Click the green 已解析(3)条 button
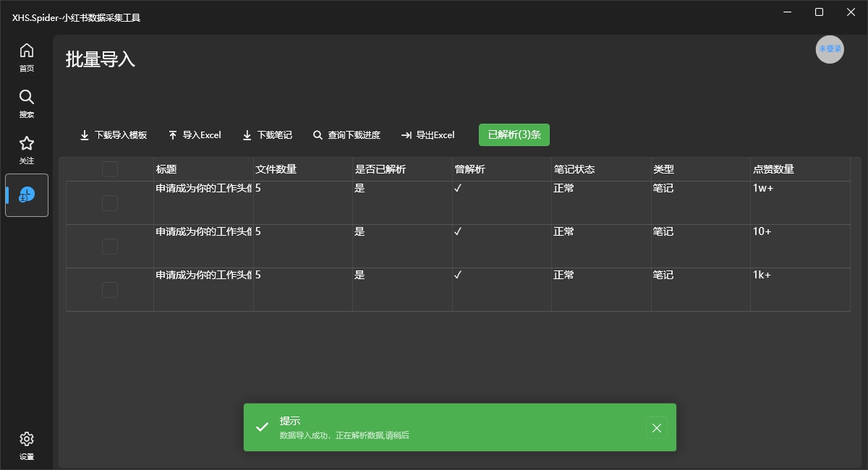This screenshot has width=868, height=470. 514,134
